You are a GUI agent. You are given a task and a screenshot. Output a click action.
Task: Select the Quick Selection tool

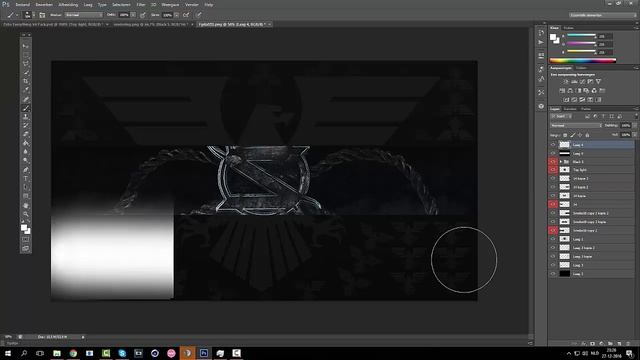click(26, 73)
